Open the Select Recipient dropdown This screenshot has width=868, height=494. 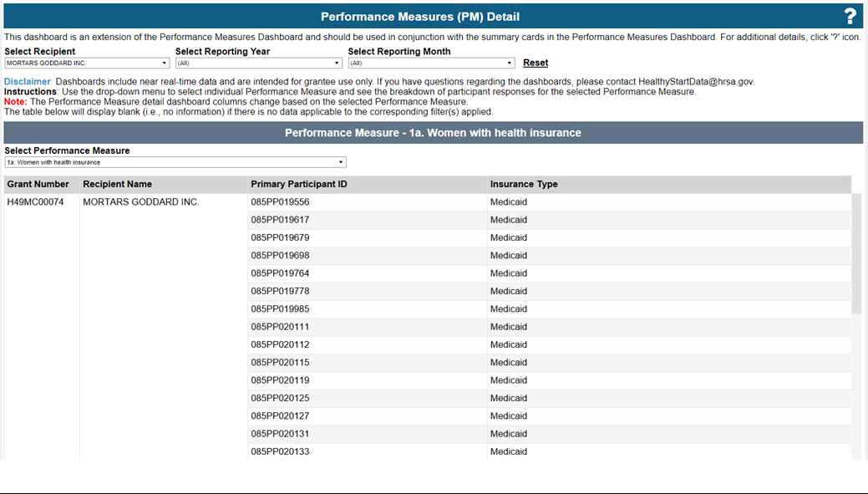pyautogui.click(x=87, y=64)
